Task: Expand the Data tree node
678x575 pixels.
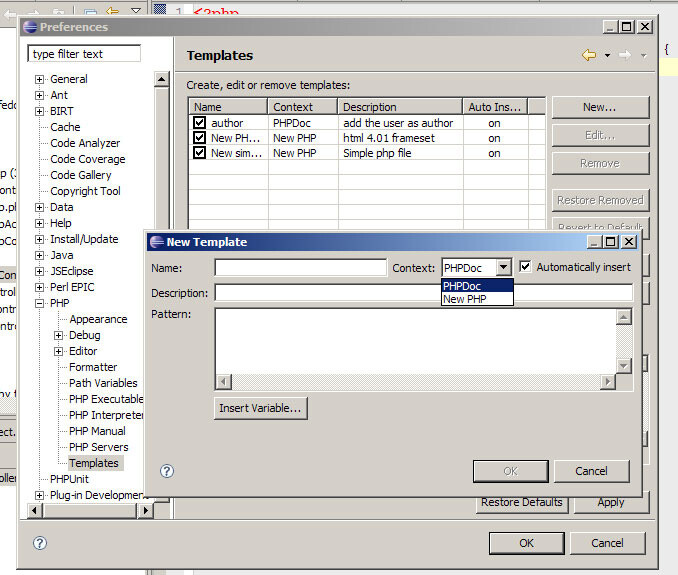Action: pos(39,207)
